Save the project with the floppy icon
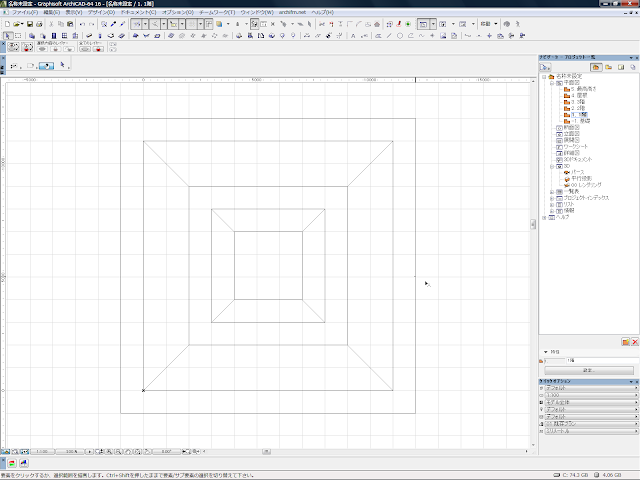 30,24
